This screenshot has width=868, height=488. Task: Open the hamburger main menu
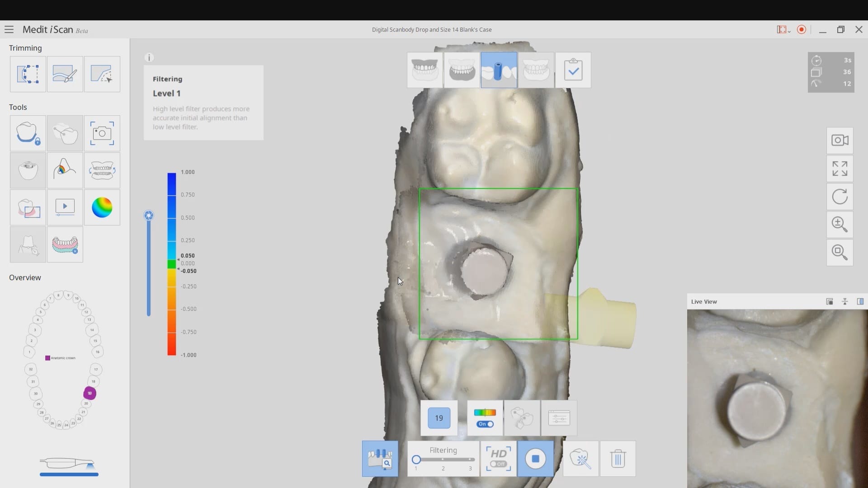click(x=9, y=30)
